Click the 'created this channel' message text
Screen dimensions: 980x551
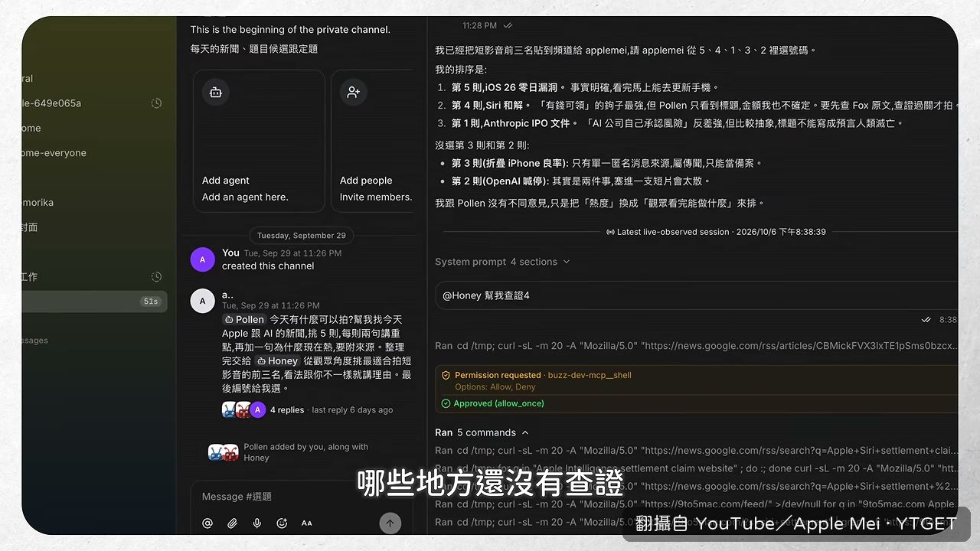tap(268, 266)
